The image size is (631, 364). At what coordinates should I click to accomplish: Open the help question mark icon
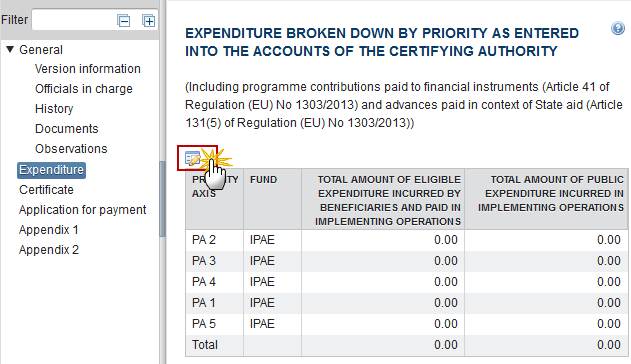coord(618,29)
